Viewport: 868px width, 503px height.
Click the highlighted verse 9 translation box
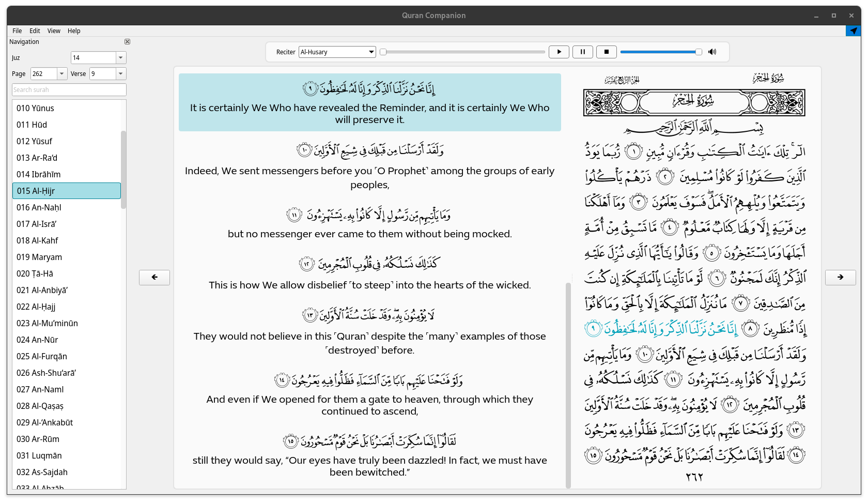(370, 102)
